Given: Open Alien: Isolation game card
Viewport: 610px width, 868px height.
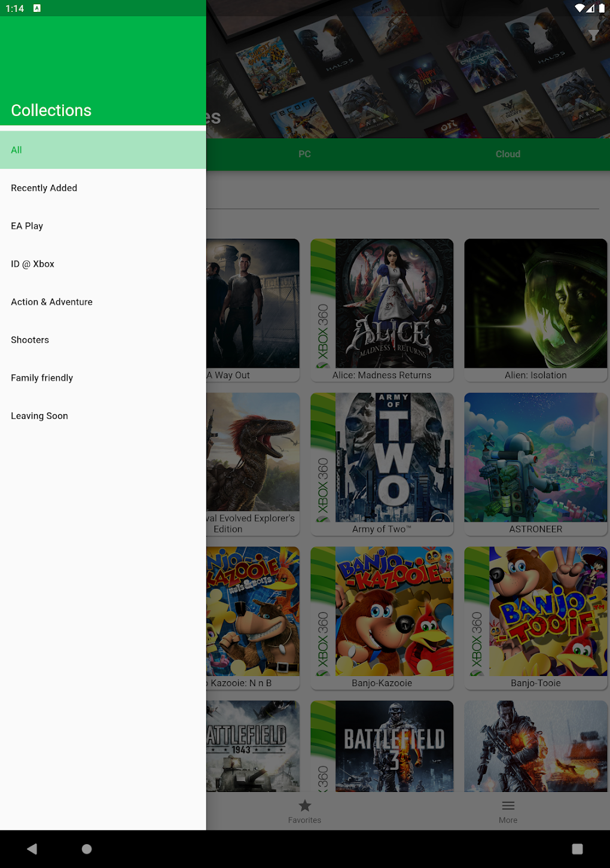Looking at the screenshot, I should tap(536, 310).
